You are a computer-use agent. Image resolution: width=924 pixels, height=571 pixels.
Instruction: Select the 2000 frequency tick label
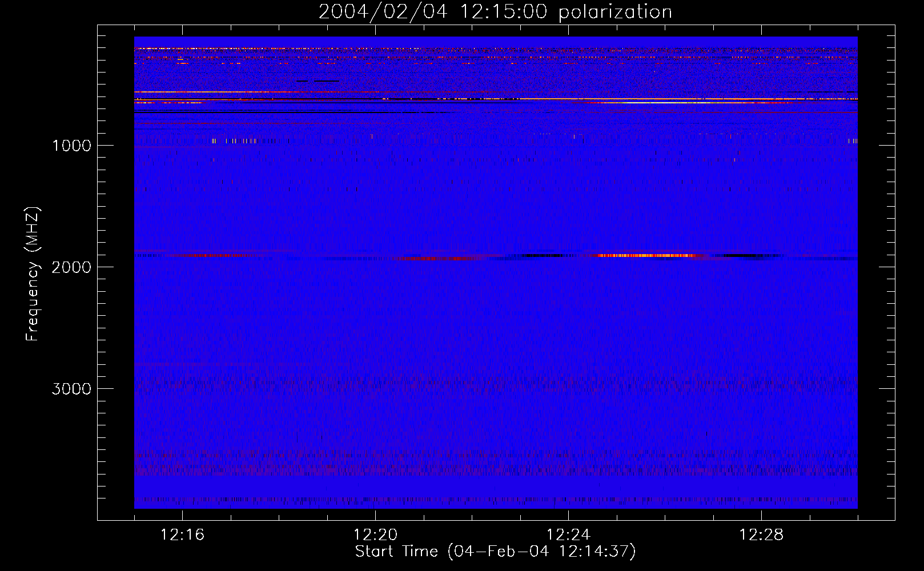71,267
